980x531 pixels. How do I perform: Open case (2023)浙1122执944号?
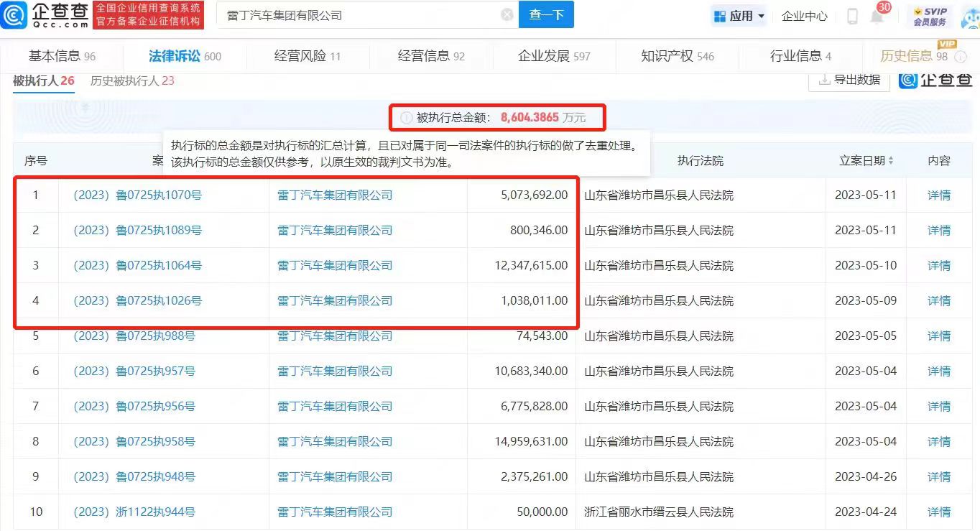134,512
